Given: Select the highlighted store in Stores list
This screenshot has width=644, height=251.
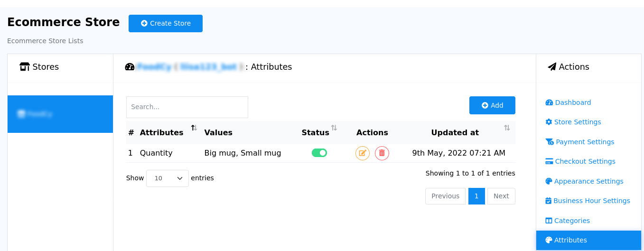Looking at the screenshot, I should click(x=60, y=114).
